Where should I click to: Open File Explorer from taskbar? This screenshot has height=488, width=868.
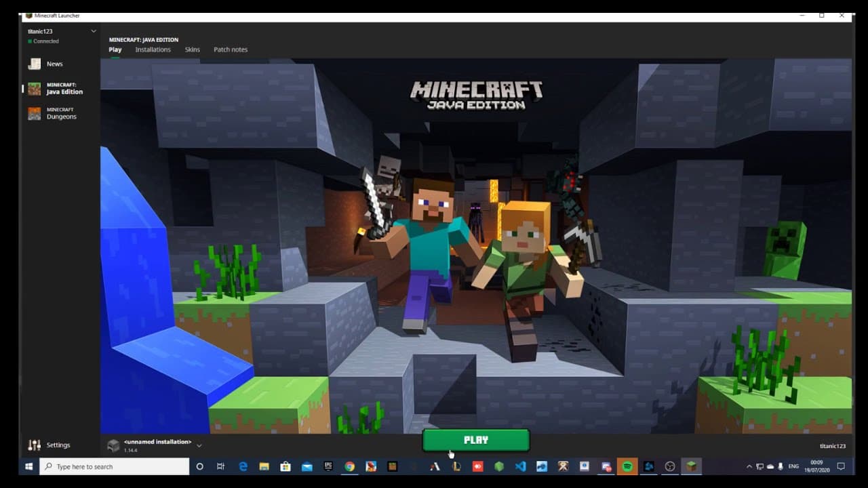pyautogui.click(x=264, y=466)
